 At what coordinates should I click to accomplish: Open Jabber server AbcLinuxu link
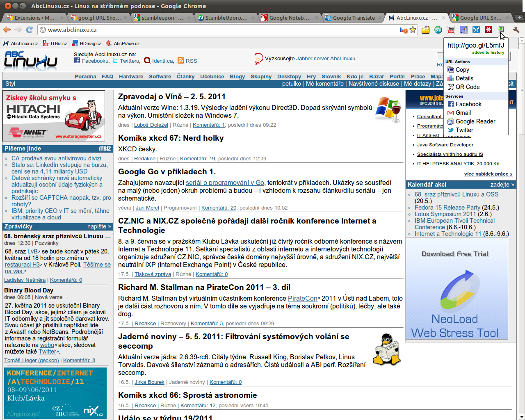326,58
